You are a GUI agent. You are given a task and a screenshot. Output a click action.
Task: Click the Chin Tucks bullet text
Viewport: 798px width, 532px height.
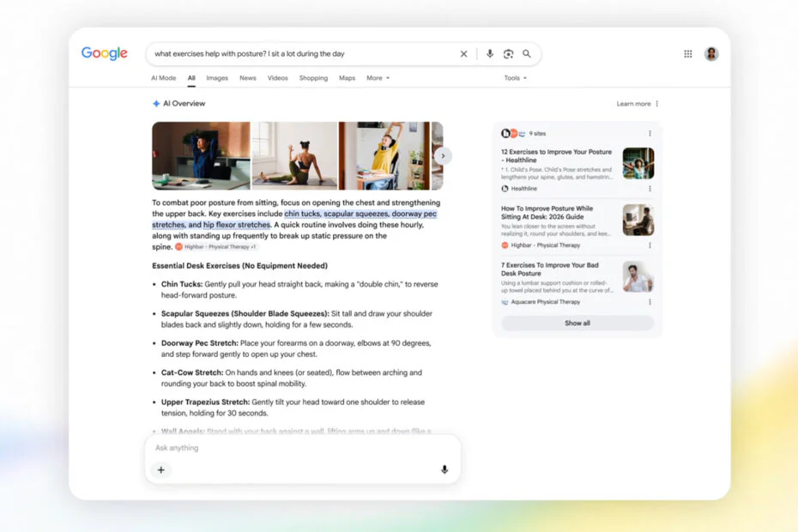click(x=299, y=290)
